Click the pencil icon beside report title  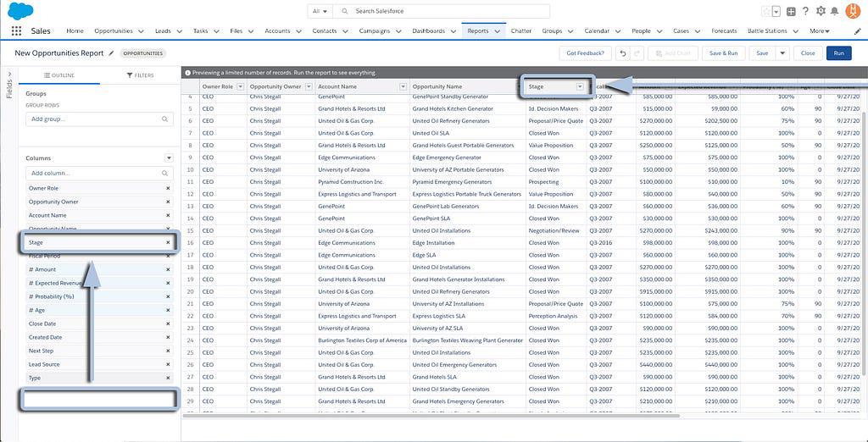click(x=111, y=53)
